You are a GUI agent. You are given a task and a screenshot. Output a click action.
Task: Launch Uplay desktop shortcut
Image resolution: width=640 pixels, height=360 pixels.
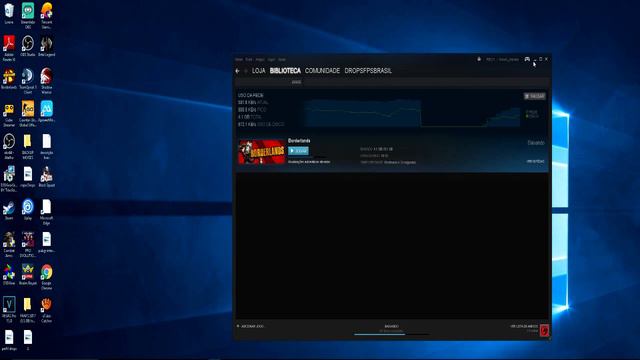28,210
